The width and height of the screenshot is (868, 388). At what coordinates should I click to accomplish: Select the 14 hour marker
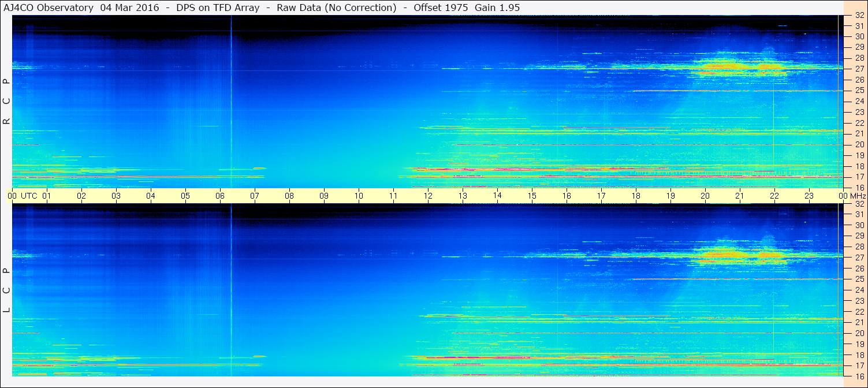497,196
